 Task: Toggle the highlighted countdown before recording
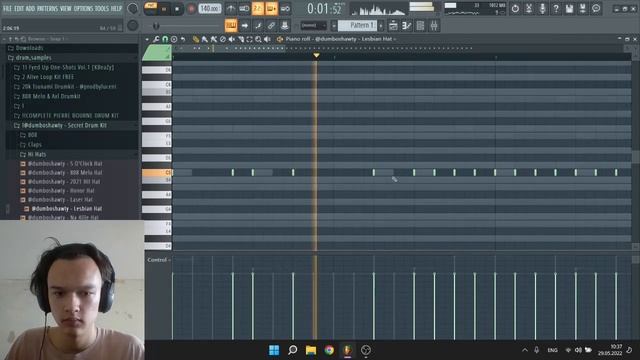pyautogui.click(x=258, y=9)
